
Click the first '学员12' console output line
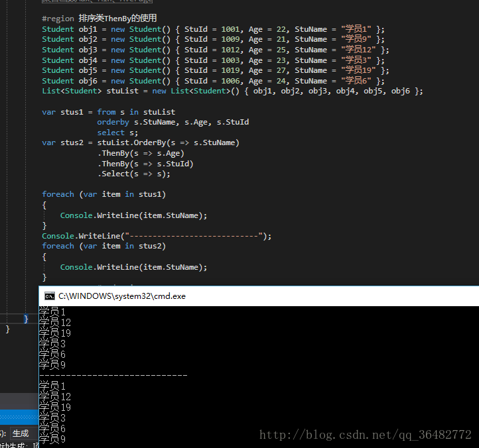55,323
